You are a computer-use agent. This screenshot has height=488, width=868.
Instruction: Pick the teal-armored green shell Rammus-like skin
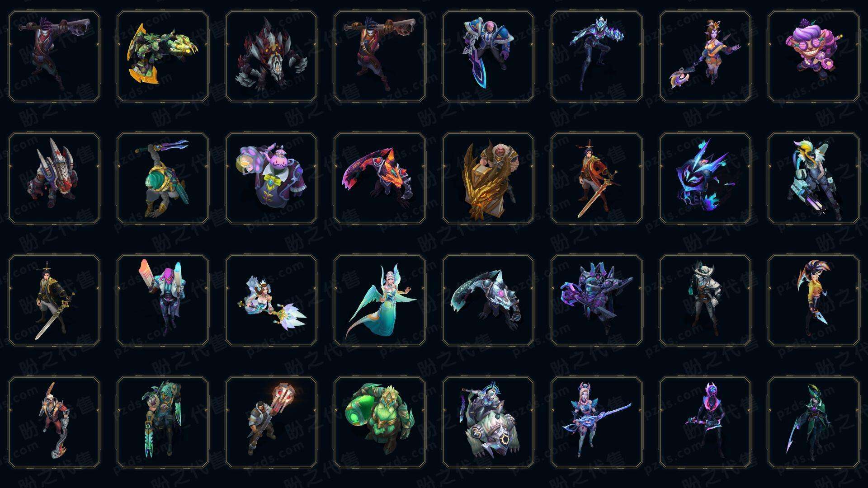pos(163,178)
